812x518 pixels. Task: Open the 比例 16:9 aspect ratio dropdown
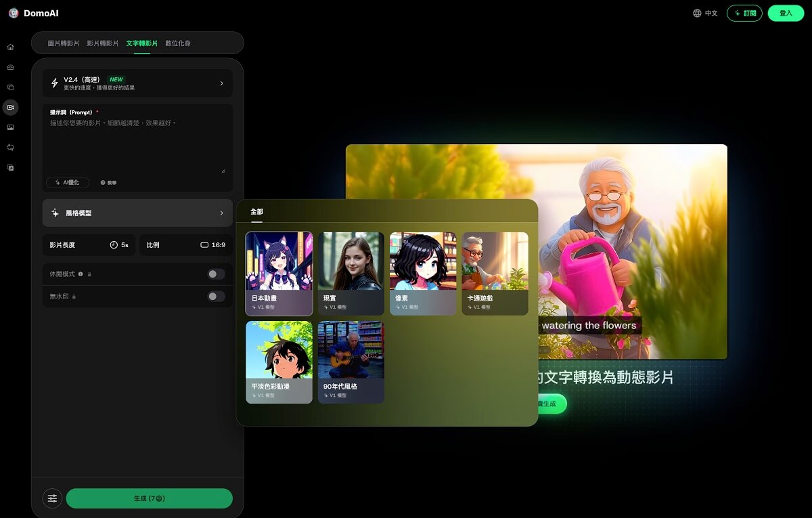click(185, 244)
